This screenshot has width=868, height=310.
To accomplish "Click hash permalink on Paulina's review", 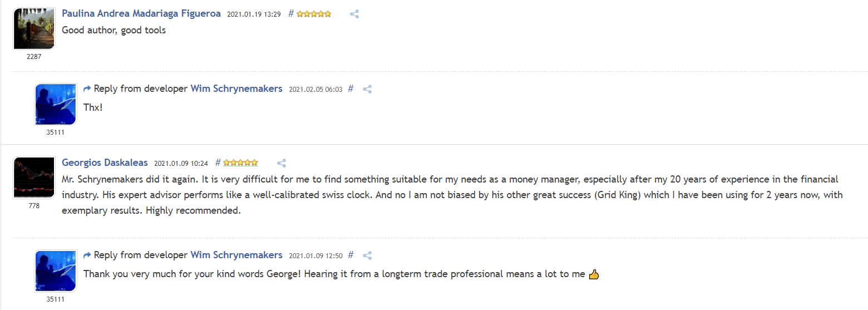I will click(x=291, y=13).
